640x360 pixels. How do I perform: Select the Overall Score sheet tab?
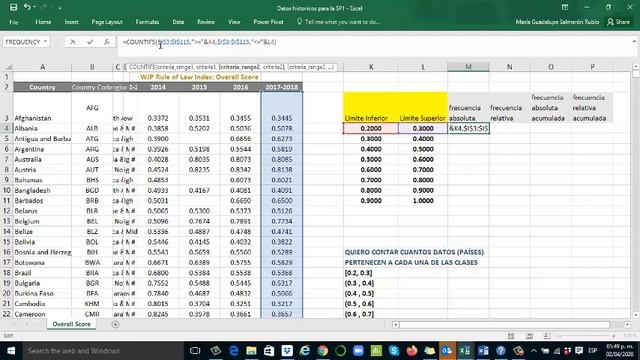coord(71,324)
